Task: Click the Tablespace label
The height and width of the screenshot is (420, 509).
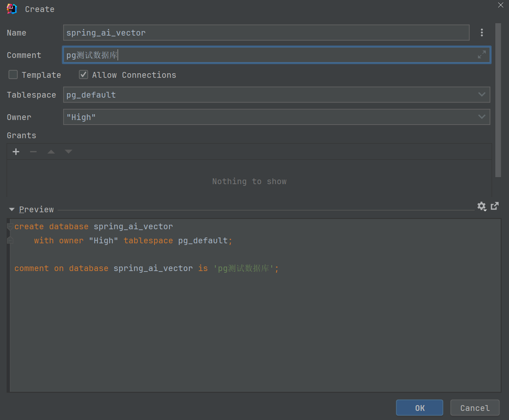Action: [31, 95]
